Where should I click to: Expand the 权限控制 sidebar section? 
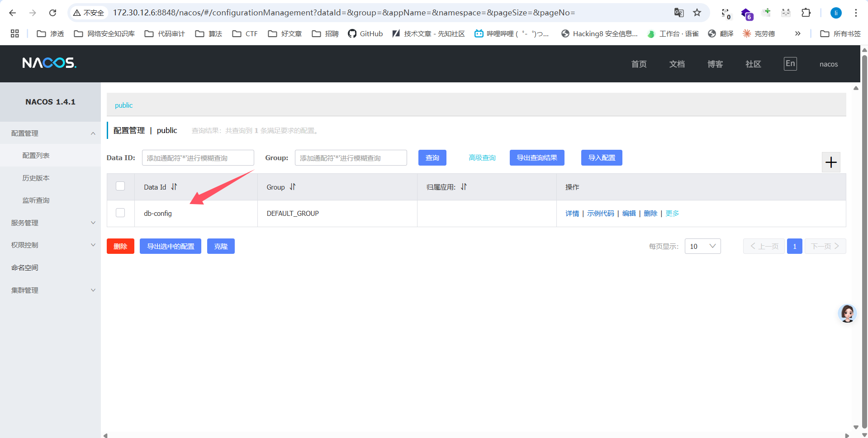[x=50, y=245]
